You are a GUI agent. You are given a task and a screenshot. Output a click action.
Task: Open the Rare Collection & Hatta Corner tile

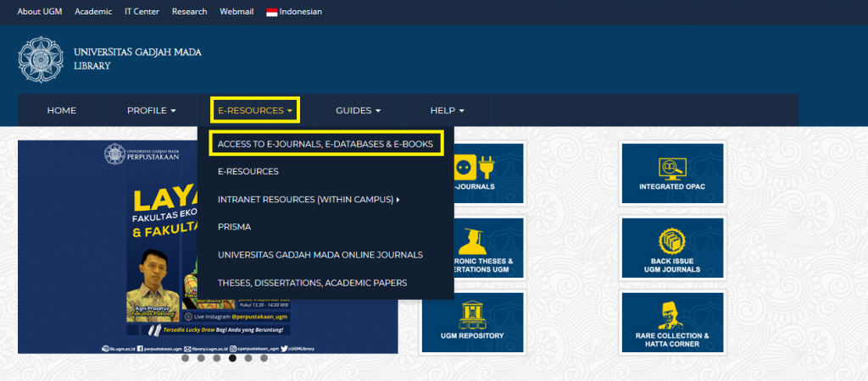point(672,323)
